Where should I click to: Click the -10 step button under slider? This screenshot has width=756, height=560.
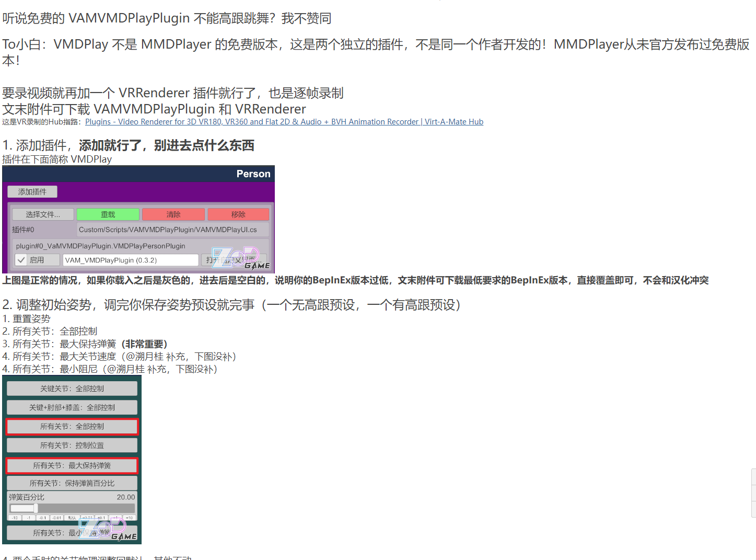pyautogui.click(x=15, y=518)
